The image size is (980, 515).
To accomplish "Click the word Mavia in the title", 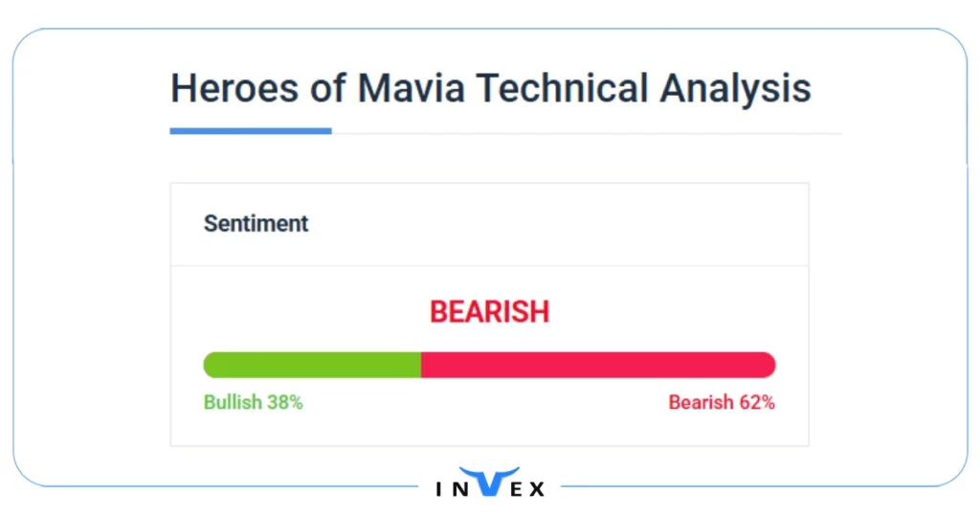I will (412, 89).
